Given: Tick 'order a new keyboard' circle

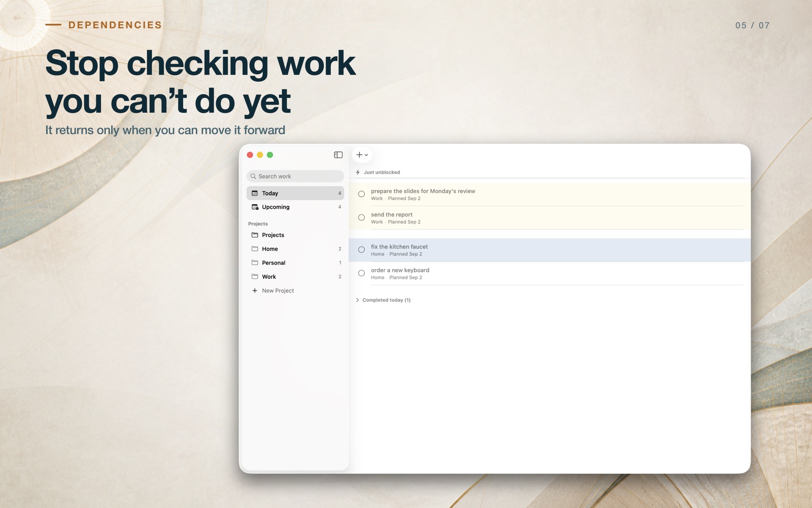Looking at the screenshot, I should point(361,273).
